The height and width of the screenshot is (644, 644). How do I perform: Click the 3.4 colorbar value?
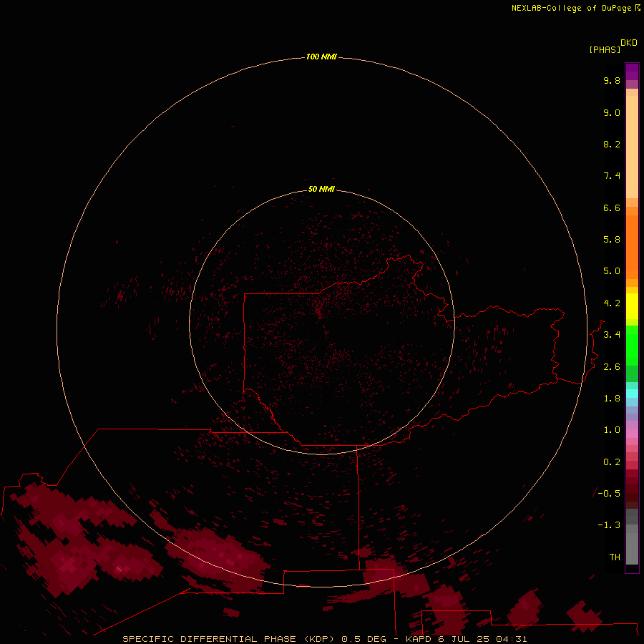point(612,335)
